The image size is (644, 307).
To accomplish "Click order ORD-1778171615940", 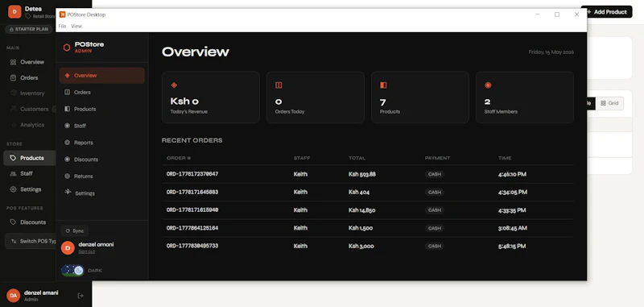I will [192, 210].
